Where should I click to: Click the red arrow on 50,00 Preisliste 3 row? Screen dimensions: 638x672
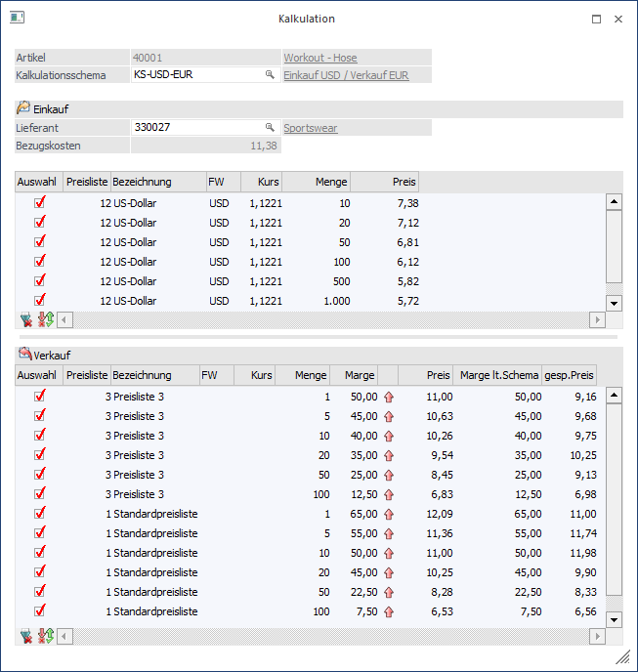click(388, 397)
